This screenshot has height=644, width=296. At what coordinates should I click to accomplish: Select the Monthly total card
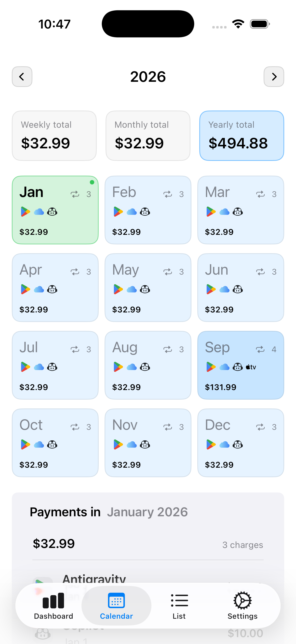coord(148,136)
